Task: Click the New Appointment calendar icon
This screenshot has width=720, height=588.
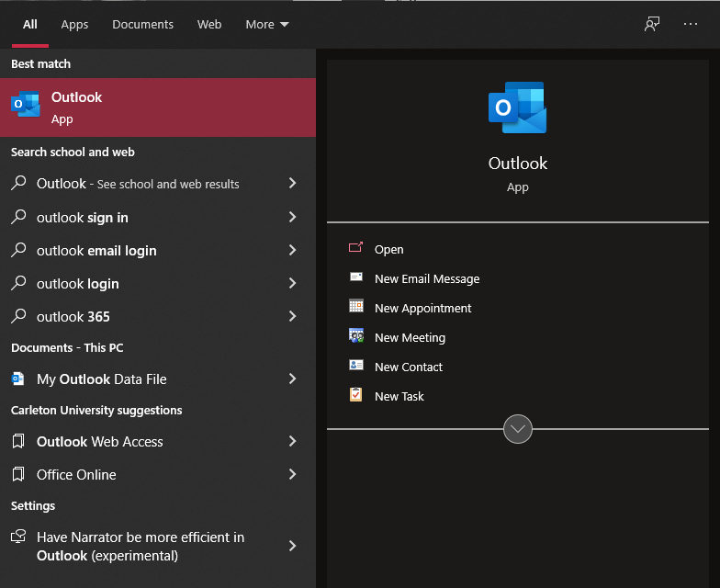Action: 356,308
